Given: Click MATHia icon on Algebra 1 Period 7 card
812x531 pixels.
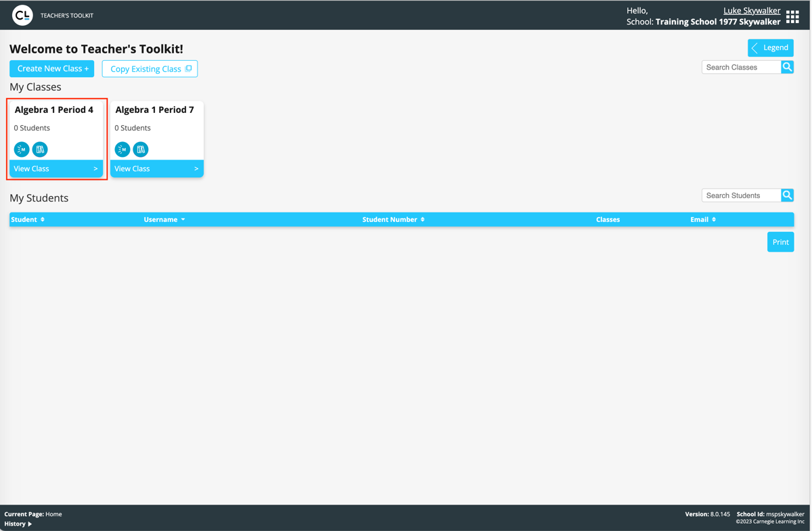Looking at the screenshot, I should click(x=122, y=149).
